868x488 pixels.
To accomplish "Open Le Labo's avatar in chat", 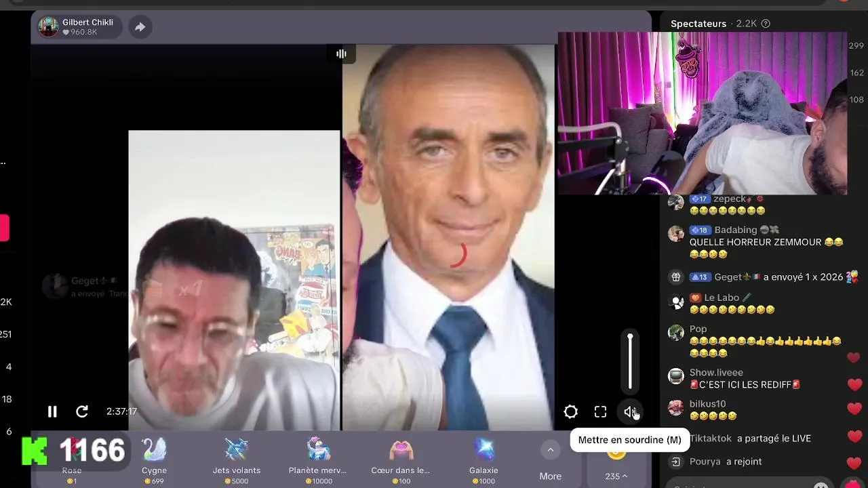I will click(x=676, y=302).
